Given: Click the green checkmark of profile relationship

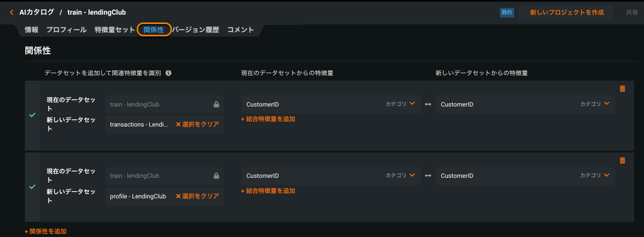Looking at the screenshot, I should [32, 187].
